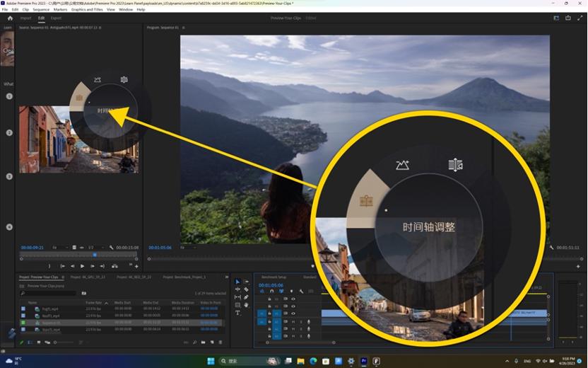Click Frame Rate column sort arrow
The height and width of the screenshot is (368, 588).
(x=106, y=303)
